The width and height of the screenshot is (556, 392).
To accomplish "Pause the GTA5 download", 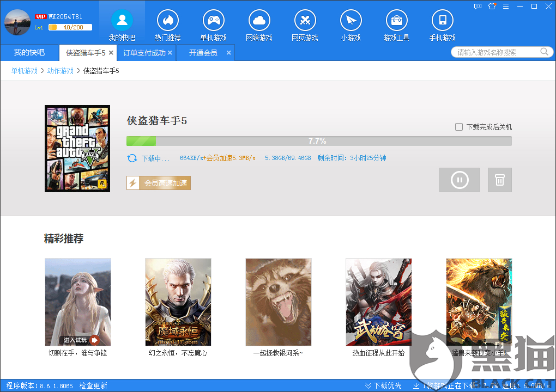I will pyautogui.click(x=460, y=180).
